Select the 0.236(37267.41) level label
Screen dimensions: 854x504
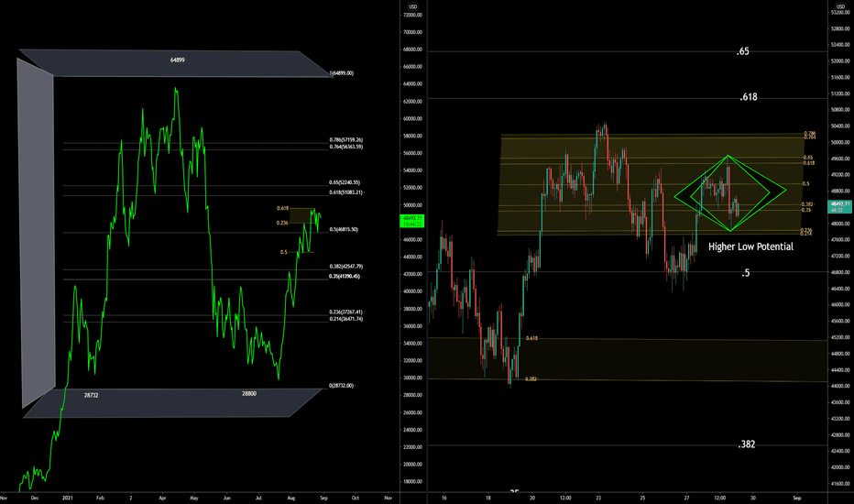pyautogui.click(x=345, y=312)
